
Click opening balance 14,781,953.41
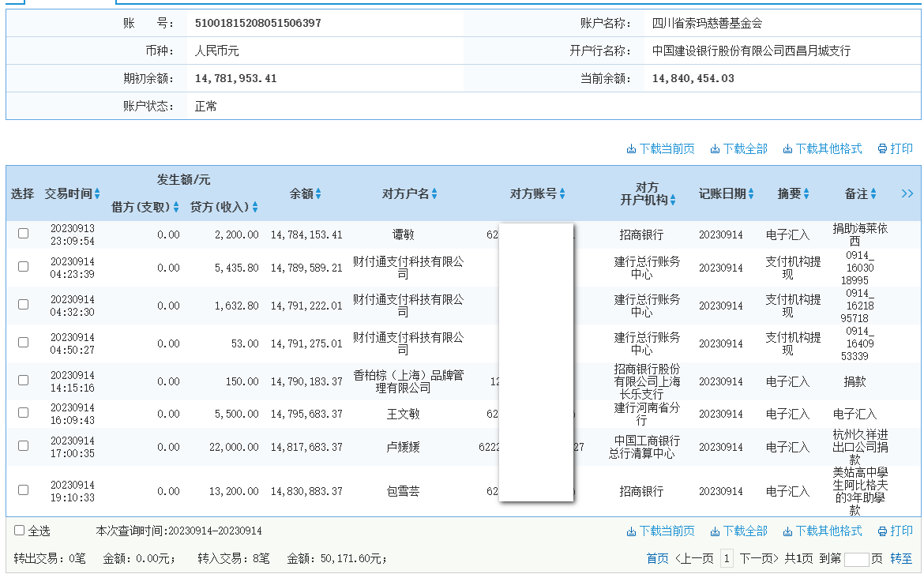pyautogui.click(x=235, y=78)
